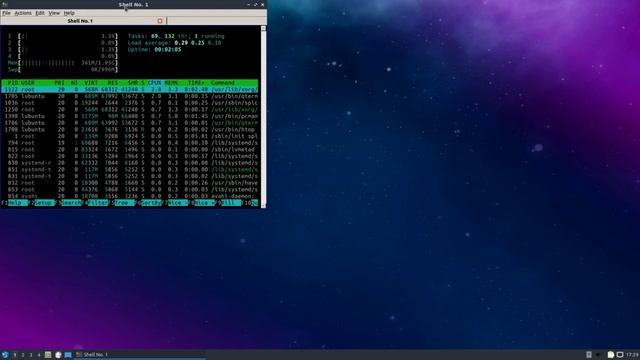Click the F5 Tree button in htop
640x360 pixels.
(122, 203)
